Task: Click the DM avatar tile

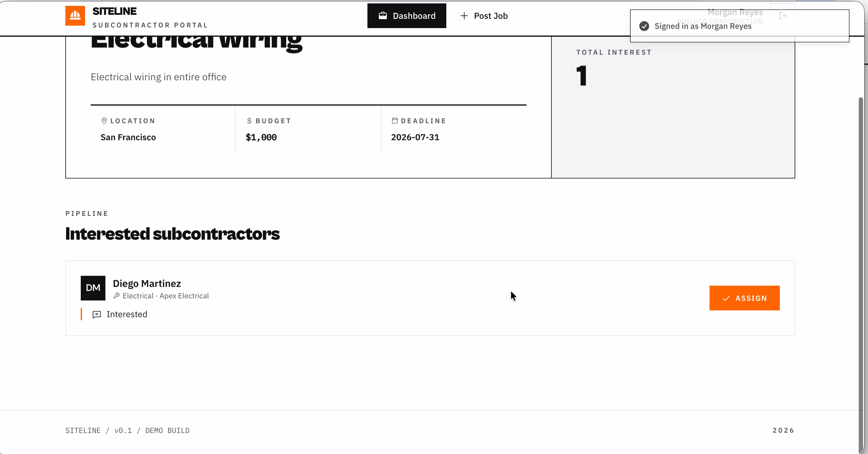Action: pos(93,288)
